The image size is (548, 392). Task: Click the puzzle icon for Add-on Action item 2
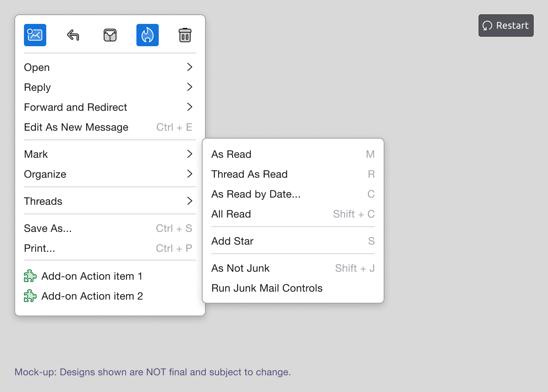click(x=30, y=296)
